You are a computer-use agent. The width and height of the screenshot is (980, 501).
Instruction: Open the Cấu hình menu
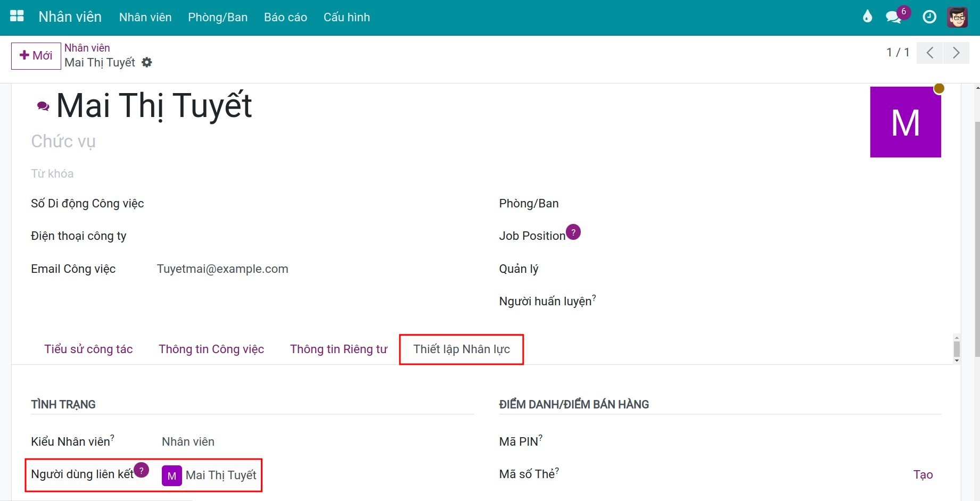[347, 17]
